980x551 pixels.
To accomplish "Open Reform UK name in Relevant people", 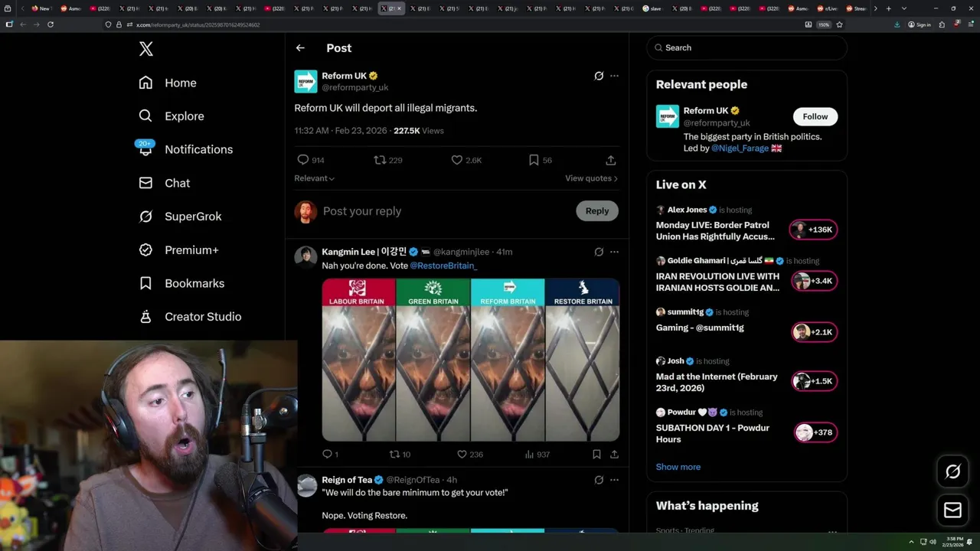I will click(705, 110).
